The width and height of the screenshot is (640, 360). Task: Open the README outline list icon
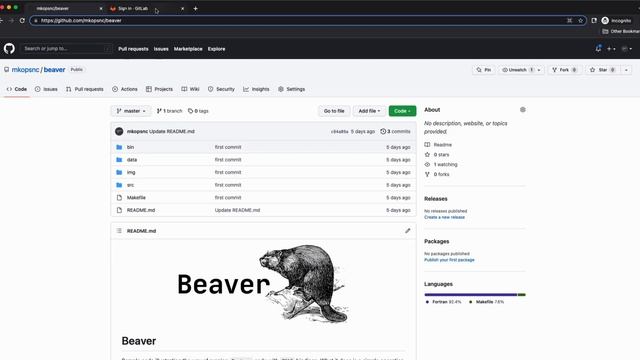(x=119, y=231)
